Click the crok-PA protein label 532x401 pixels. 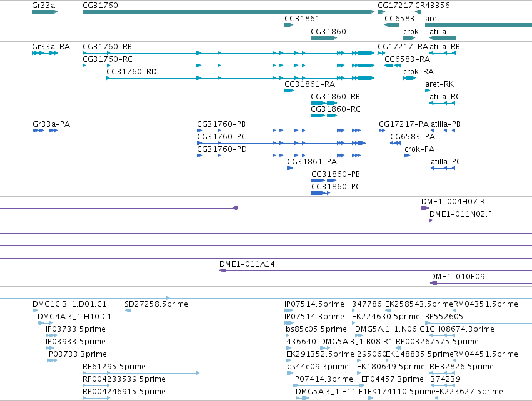click(419, 149)
